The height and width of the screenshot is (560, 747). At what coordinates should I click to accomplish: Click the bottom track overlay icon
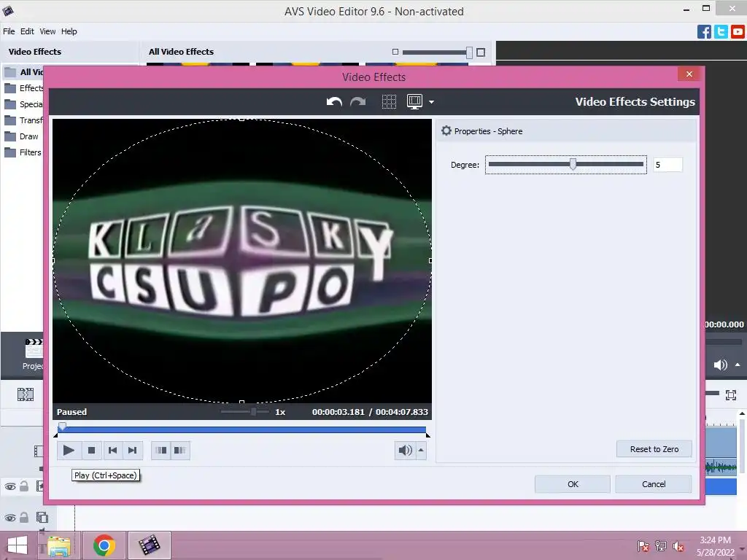coord(42,518)
